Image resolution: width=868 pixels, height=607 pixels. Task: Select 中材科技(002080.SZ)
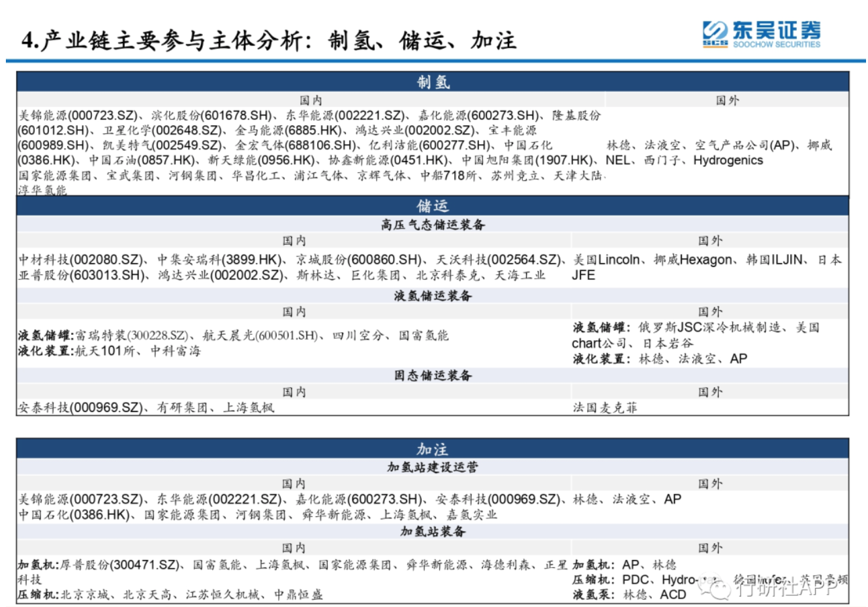80,260
